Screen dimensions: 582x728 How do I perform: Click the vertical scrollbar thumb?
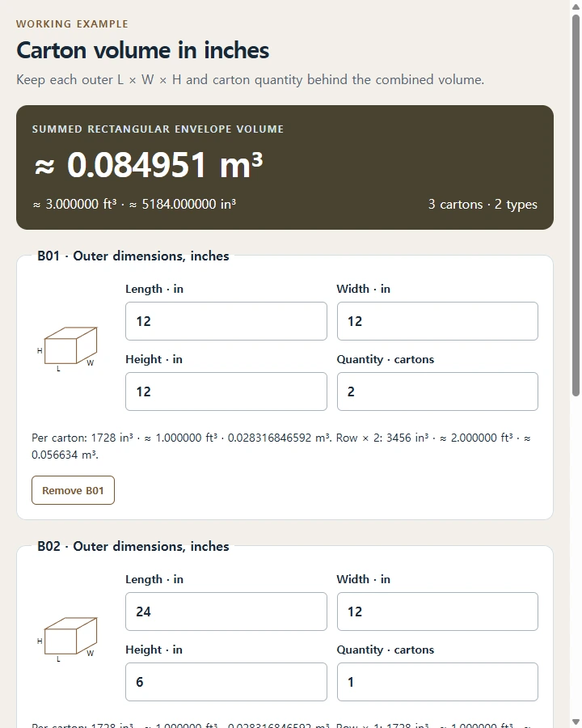pyautogui.click(x=576, y=205)
